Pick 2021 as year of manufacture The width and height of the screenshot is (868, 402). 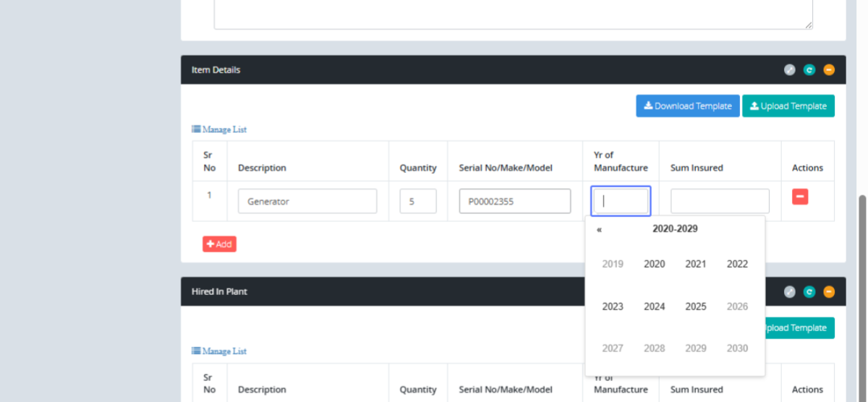(695, 265)
